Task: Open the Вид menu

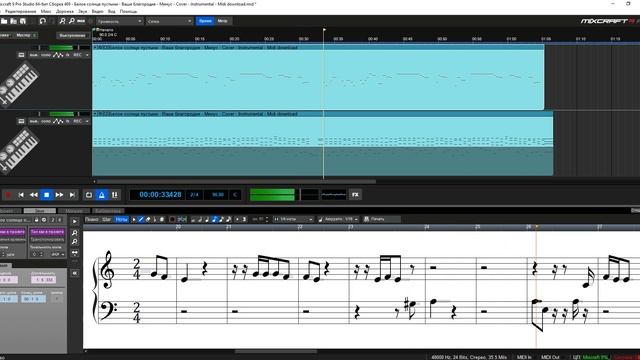Action: pyautogui.click(x=111, y=11)
